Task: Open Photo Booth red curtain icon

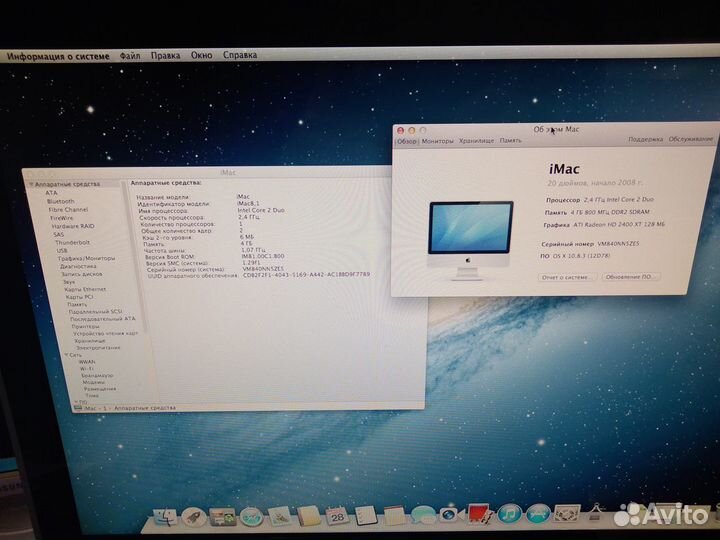Action: (479, 513)
